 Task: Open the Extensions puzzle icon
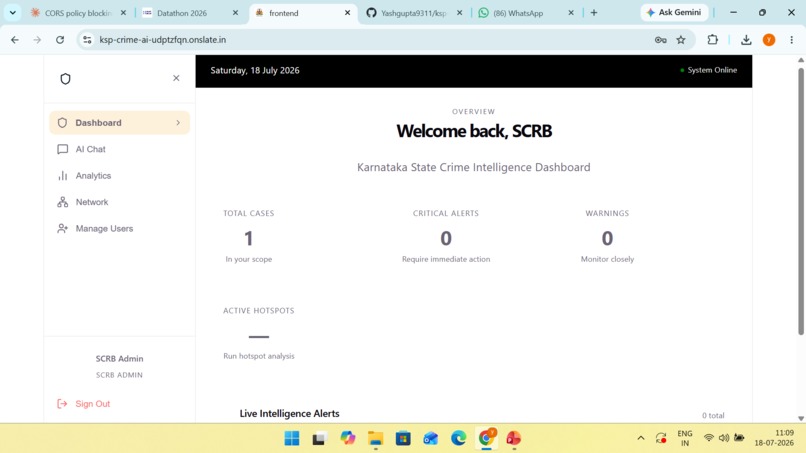(712, 40)
